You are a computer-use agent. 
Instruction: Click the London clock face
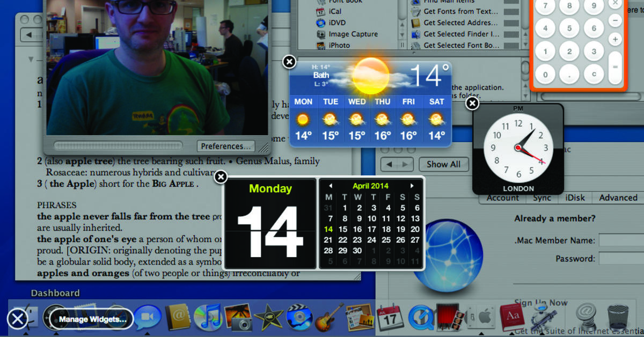click(x=518, y=148)
